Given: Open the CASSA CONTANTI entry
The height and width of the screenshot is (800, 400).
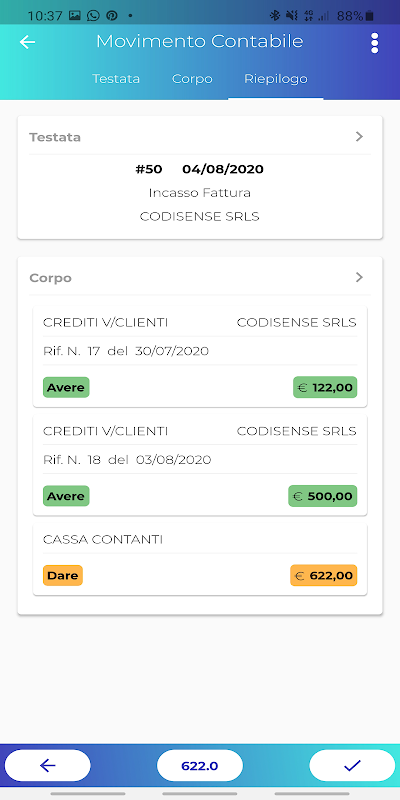Looking at the screenshot, I should [x=200, y=559].
